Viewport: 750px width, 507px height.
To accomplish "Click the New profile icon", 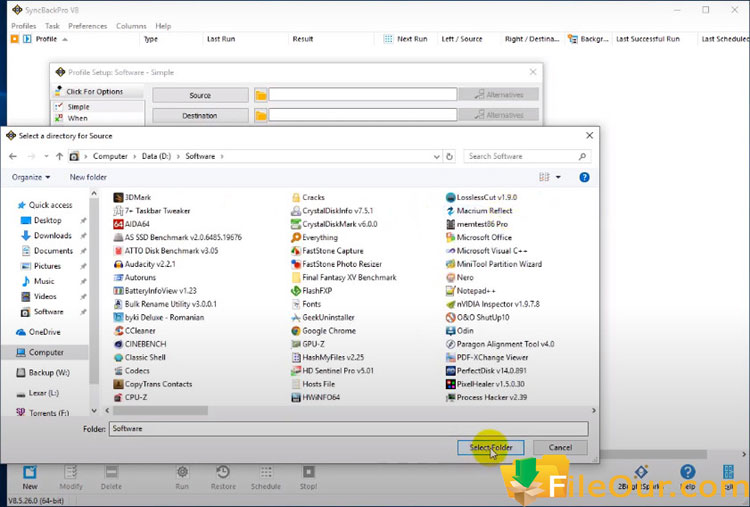I will [30, 473].
